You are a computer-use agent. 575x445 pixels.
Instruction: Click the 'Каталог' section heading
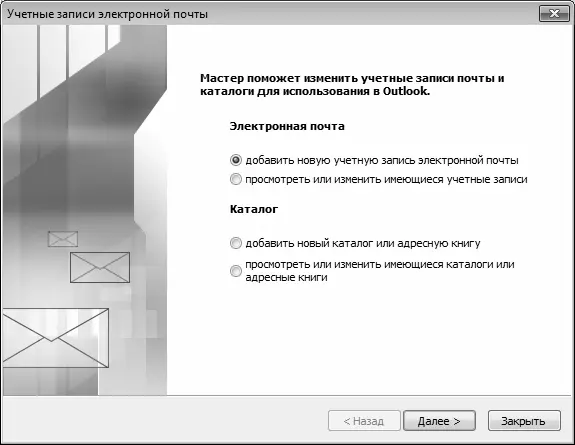254,209
